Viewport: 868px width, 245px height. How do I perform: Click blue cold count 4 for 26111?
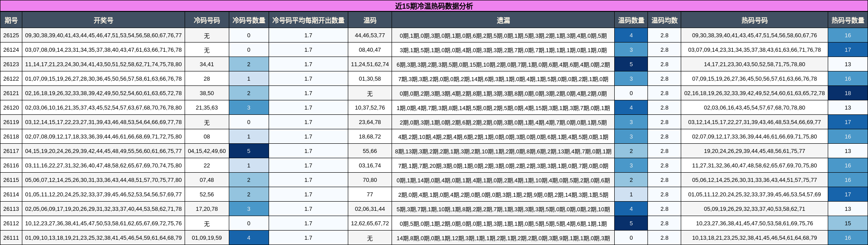[249, 238]
